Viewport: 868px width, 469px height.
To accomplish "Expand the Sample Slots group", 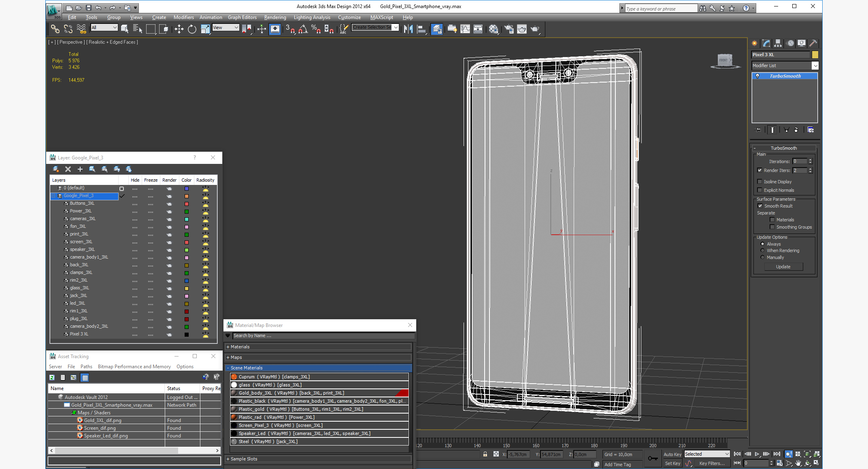I will click(319, 459).
